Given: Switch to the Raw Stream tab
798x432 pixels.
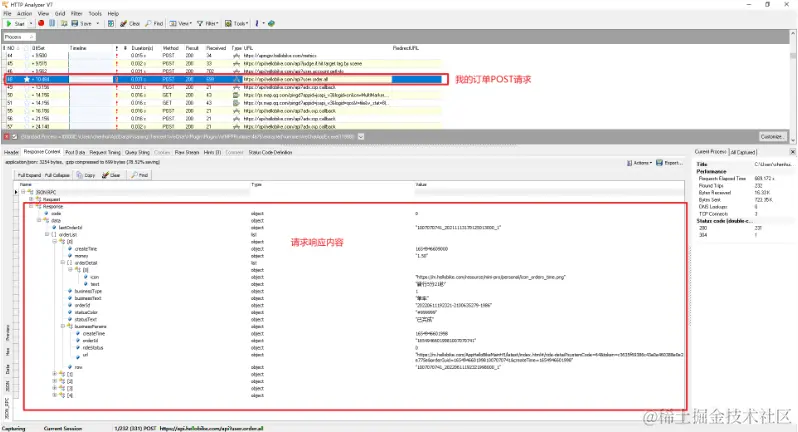Looking at the screenshot, I should [187, 152].
